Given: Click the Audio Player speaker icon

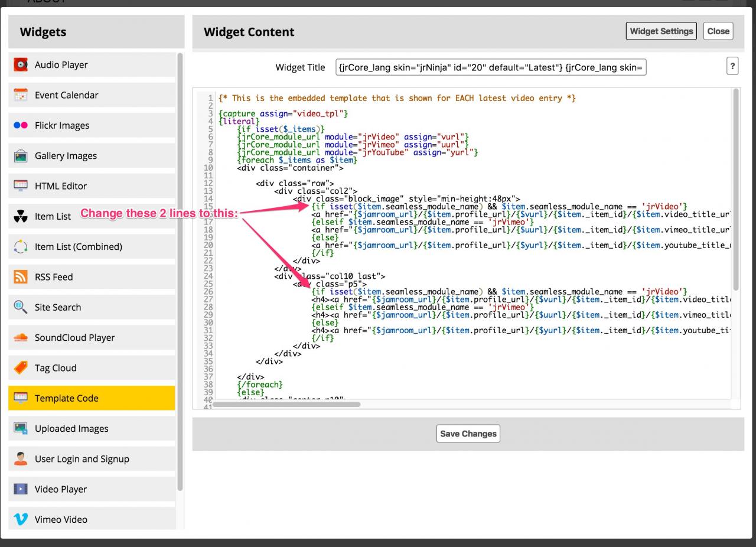Looking at the screenshot, I should coord(21,65).
